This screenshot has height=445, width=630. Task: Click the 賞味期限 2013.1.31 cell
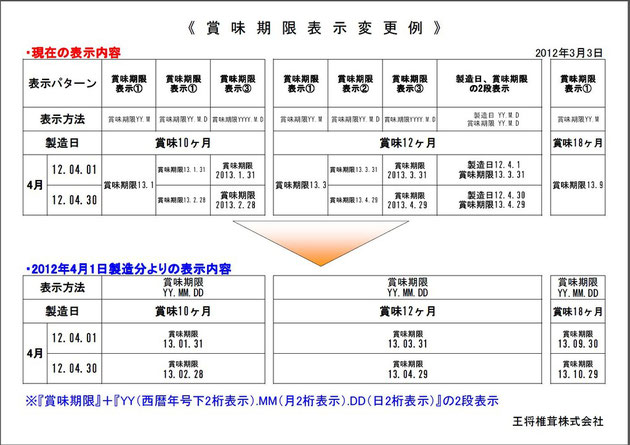click(237, 170)
